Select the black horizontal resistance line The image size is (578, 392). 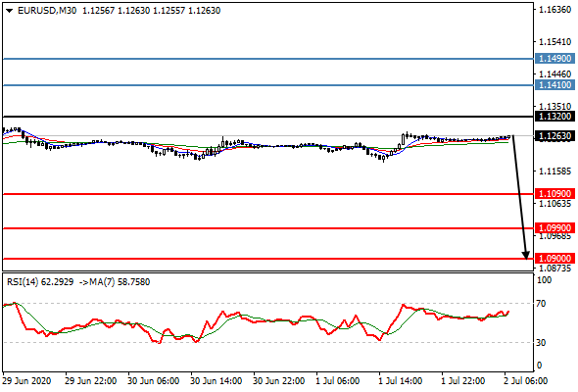tap(268, 117)
